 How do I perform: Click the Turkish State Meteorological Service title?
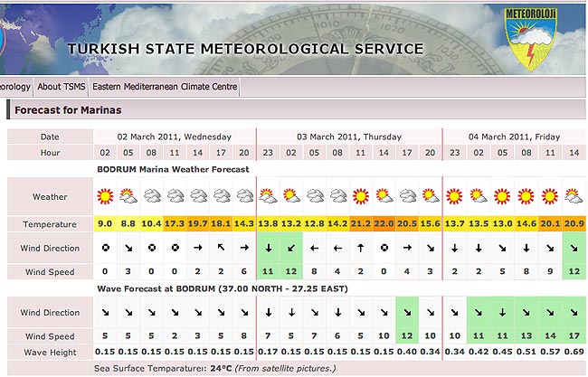pyautogui.click(x=244, y=49)
